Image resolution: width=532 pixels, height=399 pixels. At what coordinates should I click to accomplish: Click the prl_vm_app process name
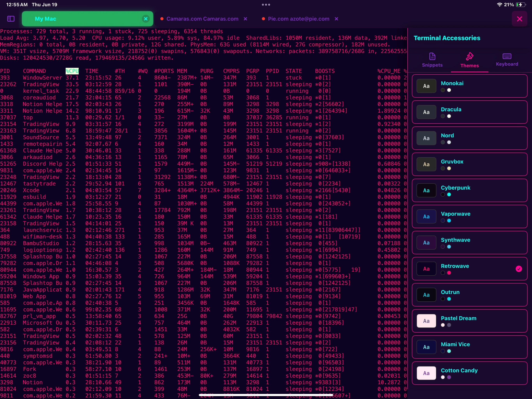tap(39, 316)
